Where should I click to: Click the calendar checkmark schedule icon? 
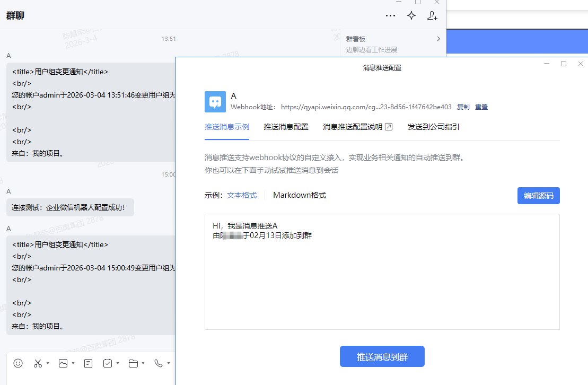tap(108, 363)
